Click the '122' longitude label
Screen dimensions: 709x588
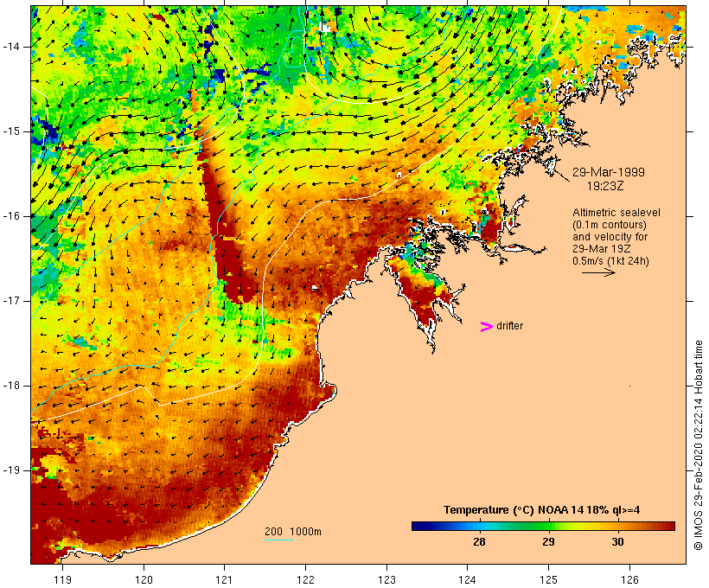(x=306, y=579)
